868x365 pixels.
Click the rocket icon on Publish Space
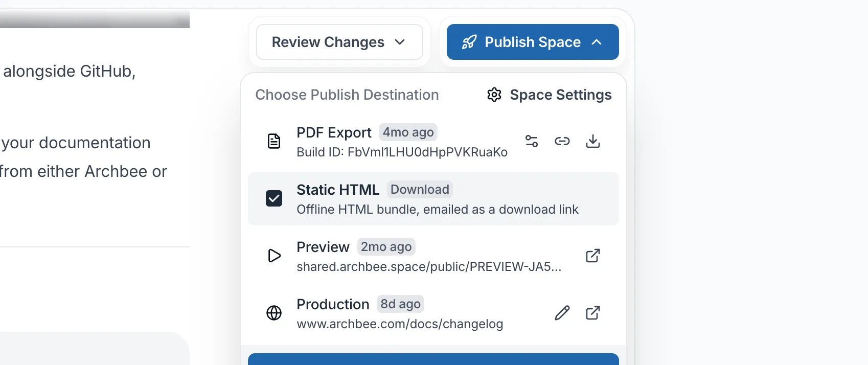pyautogui.click(x=469, y=42)
